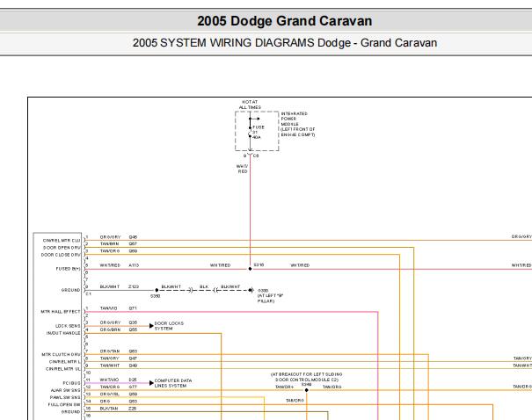Click circuit code 'A113' on WHT/RED wire
Screen dimensions: 532x420
pyautogui.click(x=134, y=265)
